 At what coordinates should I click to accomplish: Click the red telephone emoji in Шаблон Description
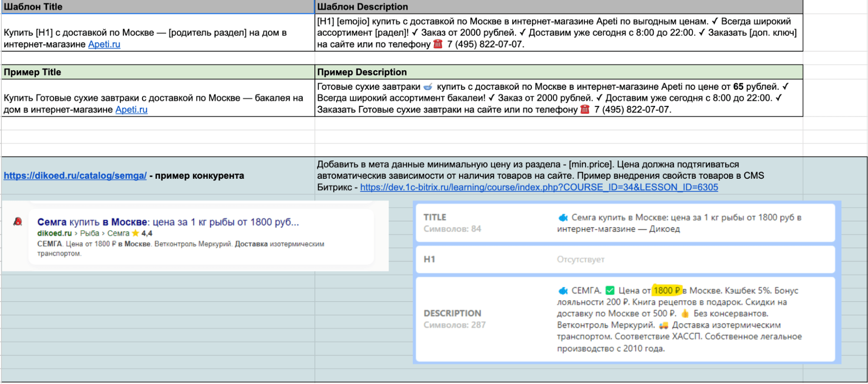(x=438, y=44)
